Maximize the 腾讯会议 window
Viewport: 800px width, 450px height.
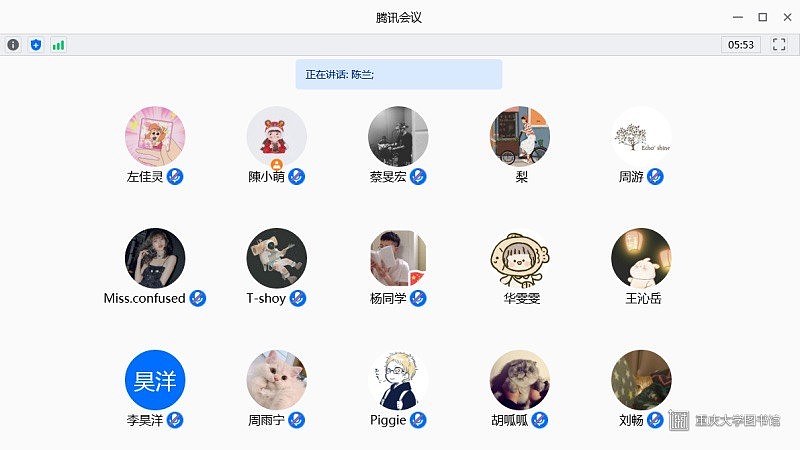pyautogui.click(x=763, y=17)
